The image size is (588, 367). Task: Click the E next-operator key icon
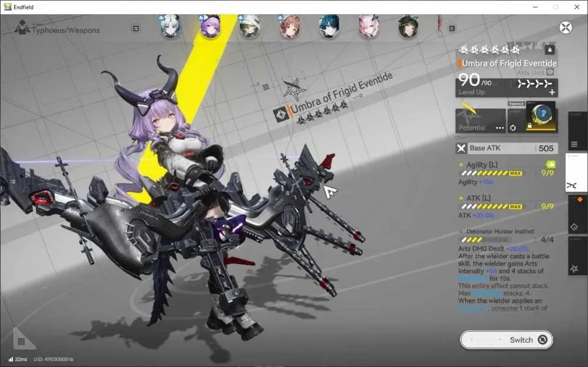tap(452, 28)
